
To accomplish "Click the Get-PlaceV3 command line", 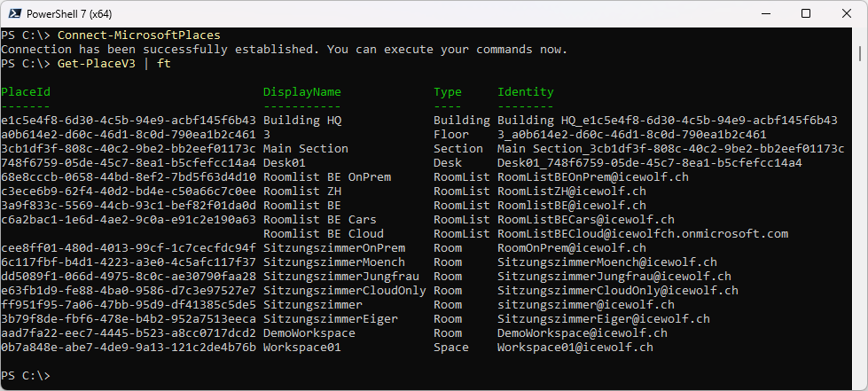I will pos(86,64).
